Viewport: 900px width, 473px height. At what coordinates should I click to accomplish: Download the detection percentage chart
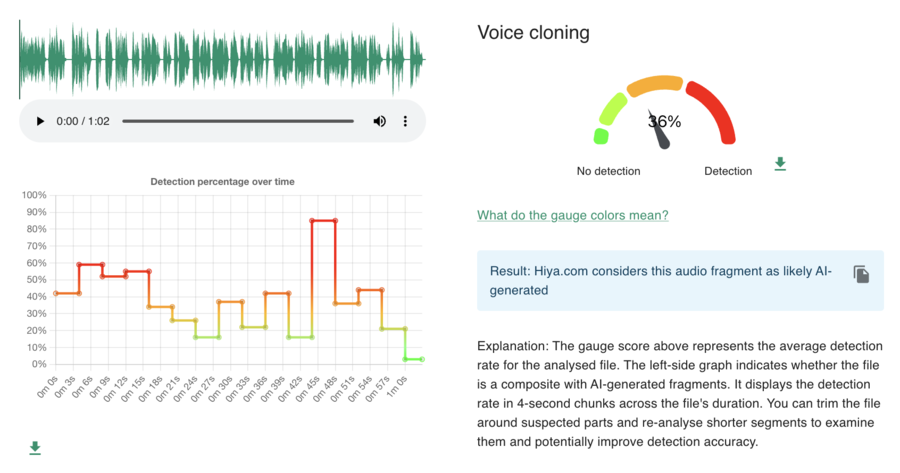tap(35, 448)
